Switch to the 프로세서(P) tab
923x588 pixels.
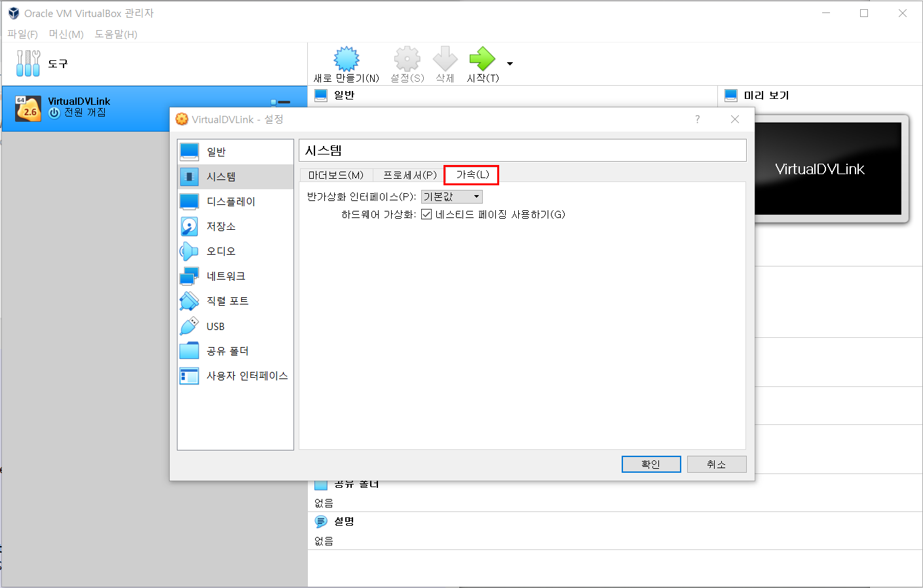(410, 175)
